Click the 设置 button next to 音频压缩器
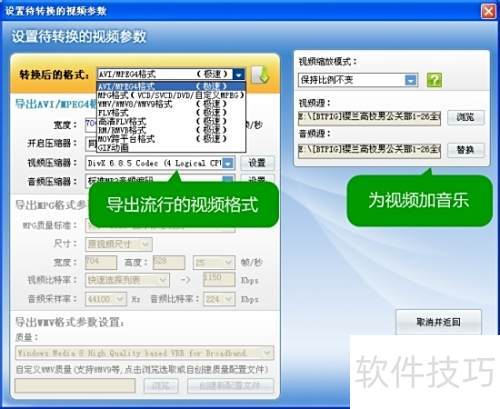 coord(257,179)
